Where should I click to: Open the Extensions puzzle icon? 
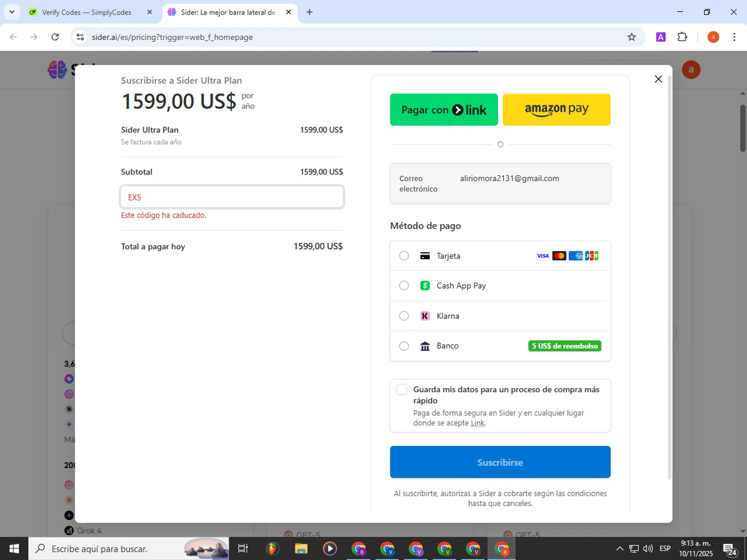pyautogui.click(x=682, y=37)
